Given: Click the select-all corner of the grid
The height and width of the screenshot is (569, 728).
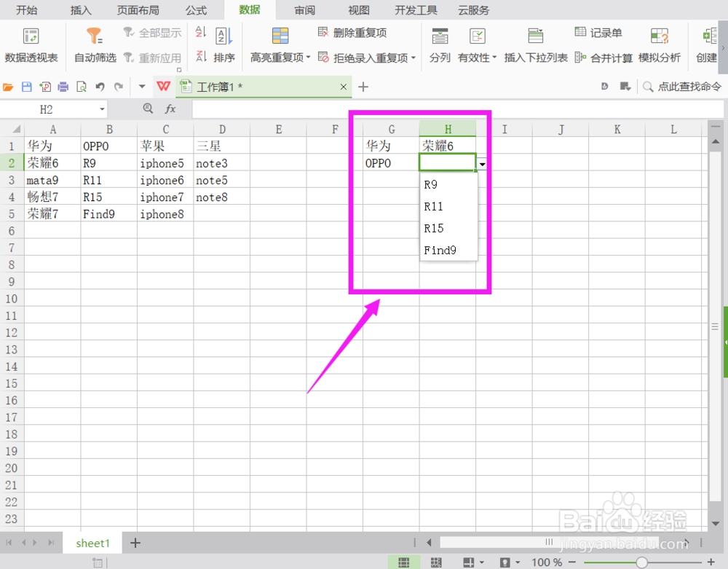Looking at the screenshot, I should tap(12, 129).
